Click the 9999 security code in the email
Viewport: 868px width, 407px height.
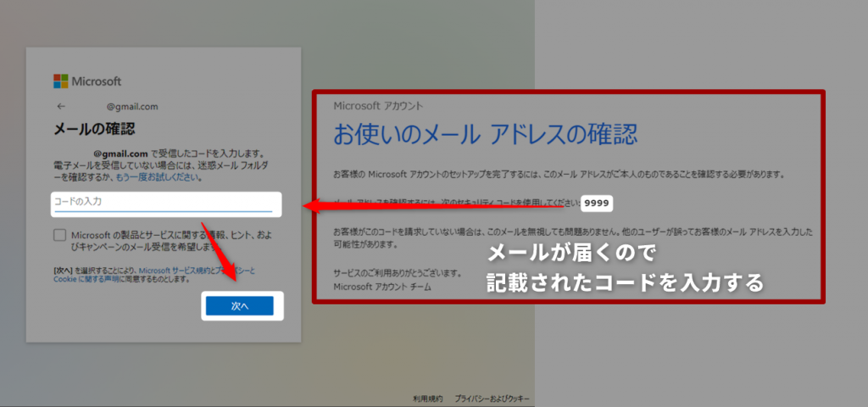(598, 203)
